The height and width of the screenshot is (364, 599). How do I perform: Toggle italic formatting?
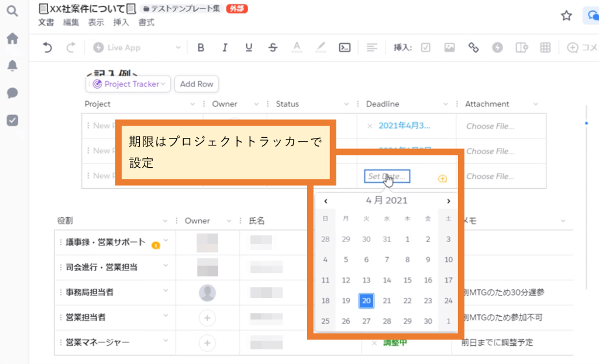tap(225, 47)
